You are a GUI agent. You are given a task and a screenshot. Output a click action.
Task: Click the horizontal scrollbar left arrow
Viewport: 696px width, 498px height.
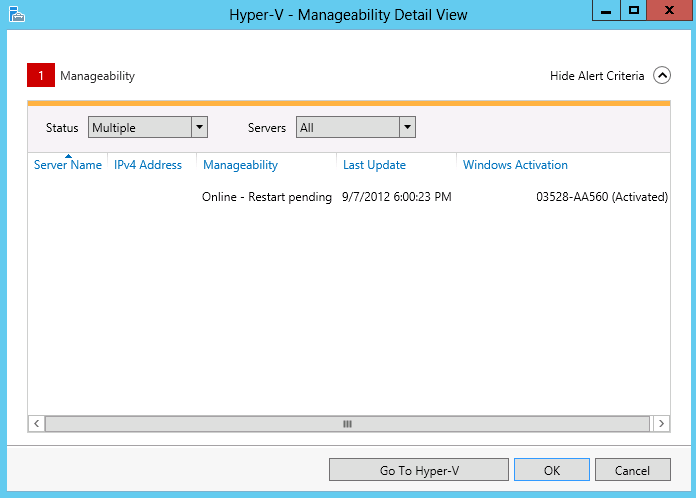[x=36, y=423]
